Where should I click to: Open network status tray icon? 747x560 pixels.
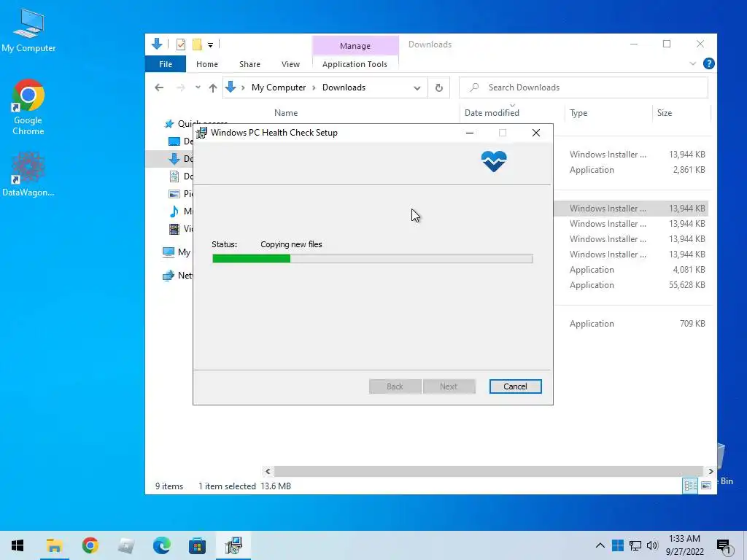pos(635,545)
